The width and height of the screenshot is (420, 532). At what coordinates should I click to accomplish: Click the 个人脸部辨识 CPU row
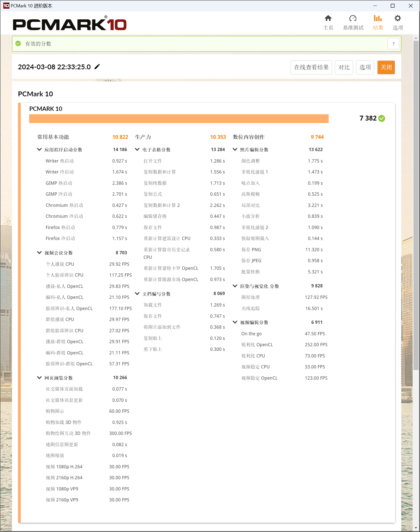[89, 275]
